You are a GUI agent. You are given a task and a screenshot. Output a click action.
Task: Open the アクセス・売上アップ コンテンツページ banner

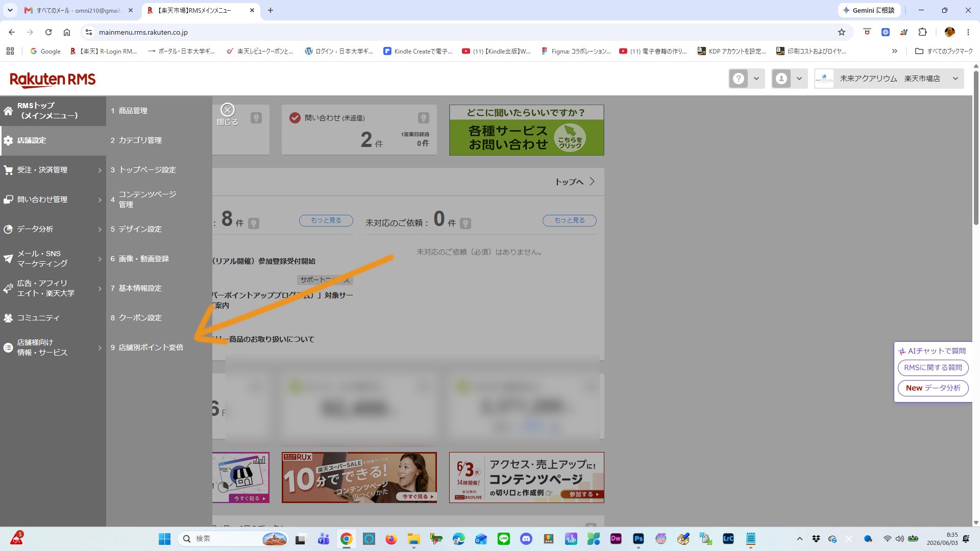pyautogui.click(x=527, y=478)
